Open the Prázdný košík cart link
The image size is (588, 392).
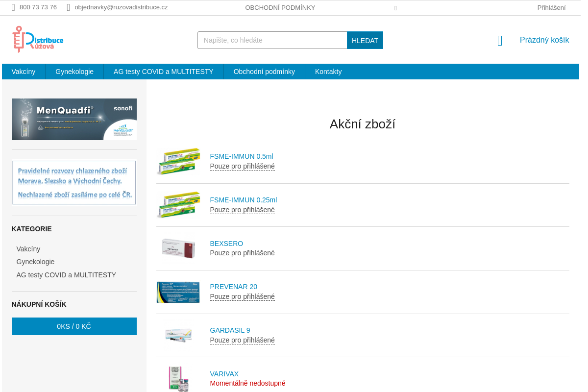[x=544, y=40]
